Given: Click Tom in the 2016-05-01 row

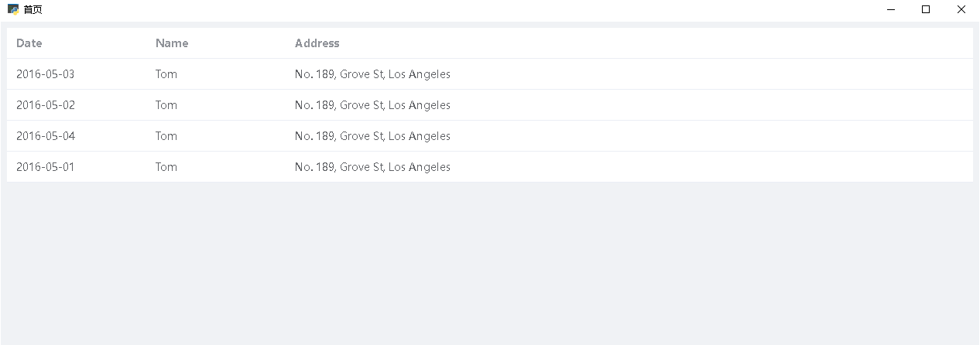Looking at the screenshot, I should (x=166, y=167).
